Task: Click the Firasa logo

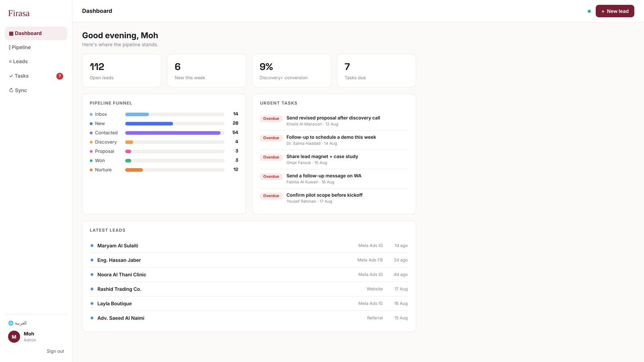Action: pyautogui.click(x=19, y=13)
